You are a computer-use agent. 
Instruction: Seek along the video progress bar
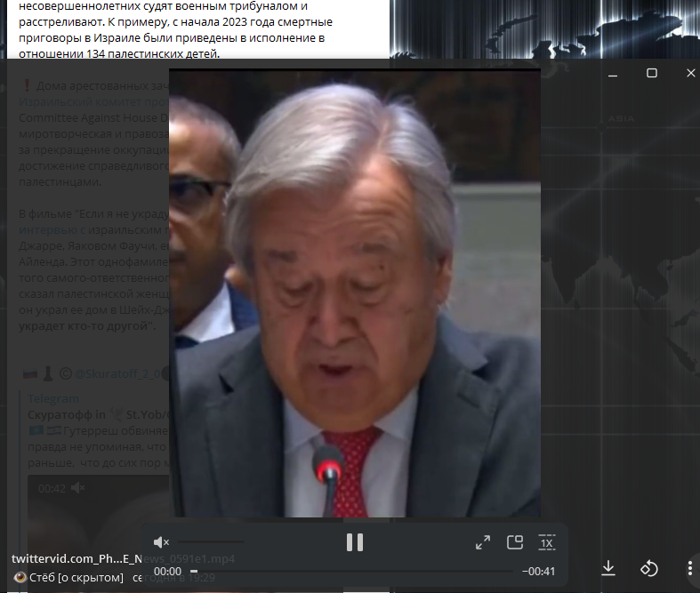click(x=351, y=571)
